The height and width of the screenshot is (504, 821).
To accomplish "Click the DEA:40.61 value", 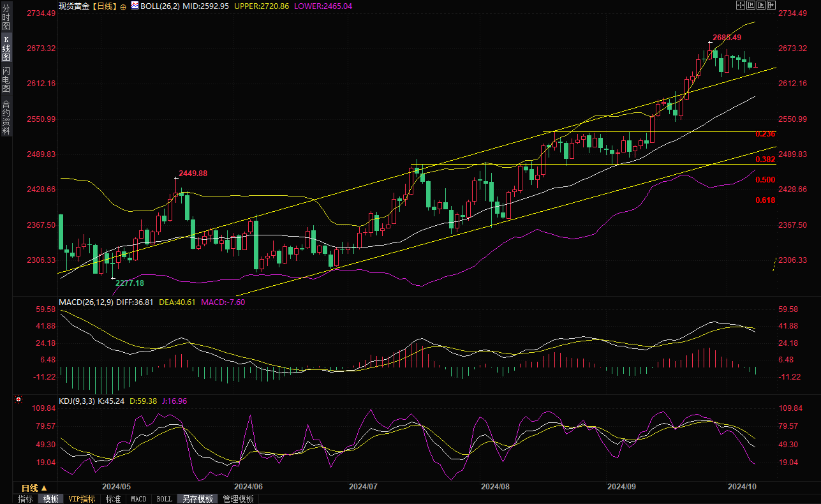I will pyautogui.click(x=177, y=302).
